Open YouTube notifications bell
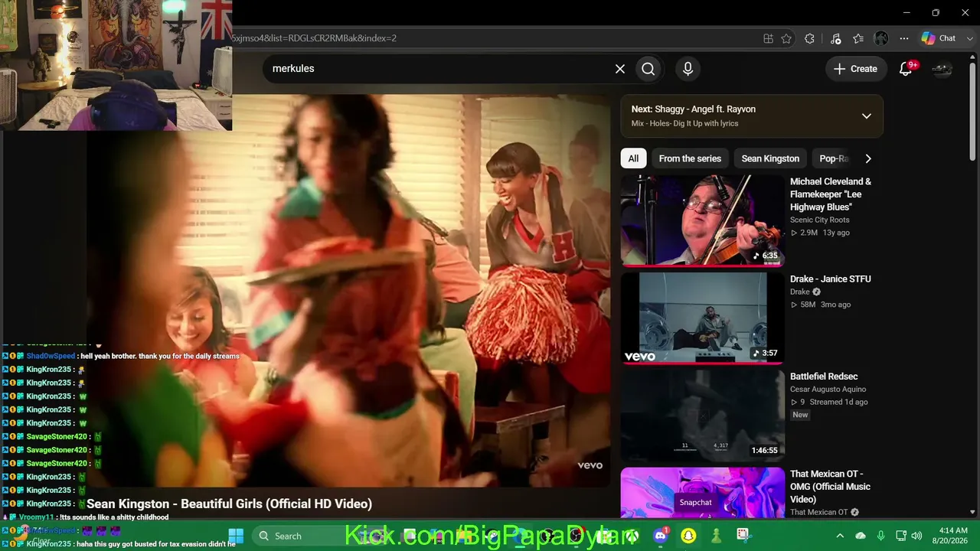The height and width of the screenshot is (551, 980). point(906,69)
